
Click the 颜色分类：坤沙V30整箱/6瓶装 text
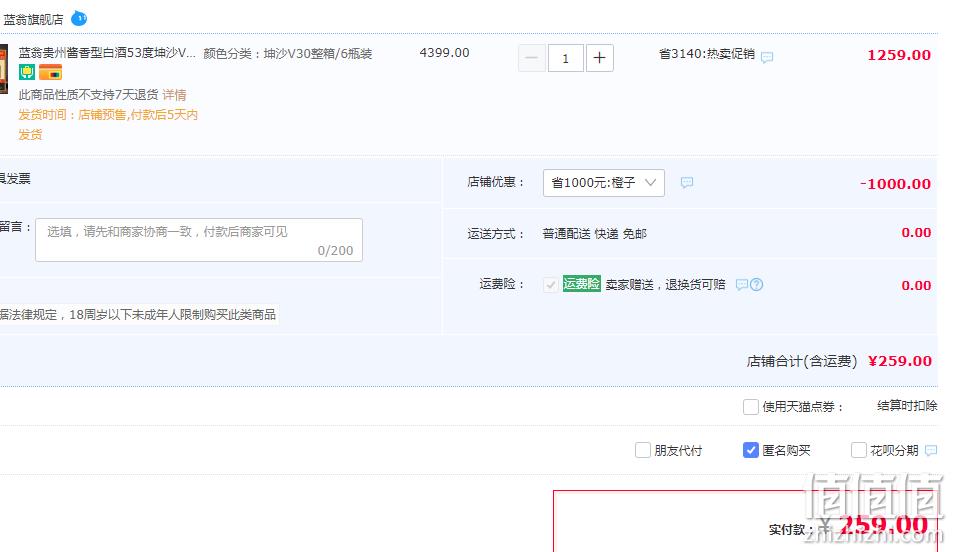(287, 53)
